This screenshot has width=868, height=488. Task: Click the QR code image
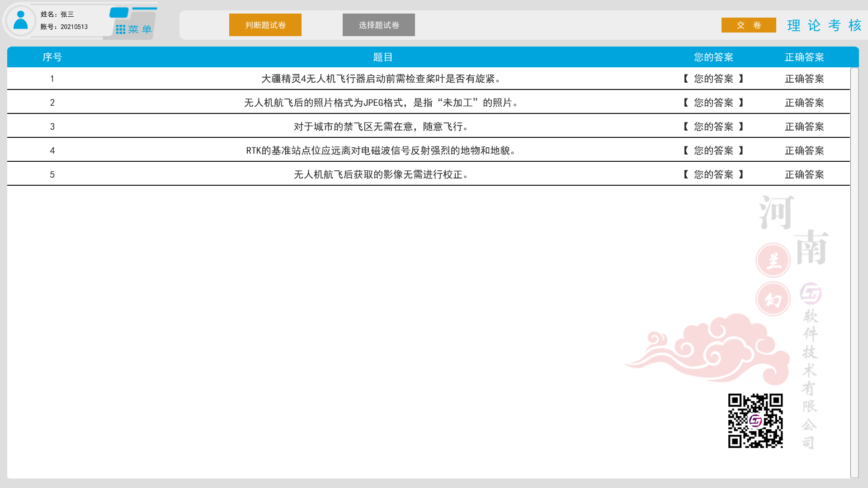(755, 421)
